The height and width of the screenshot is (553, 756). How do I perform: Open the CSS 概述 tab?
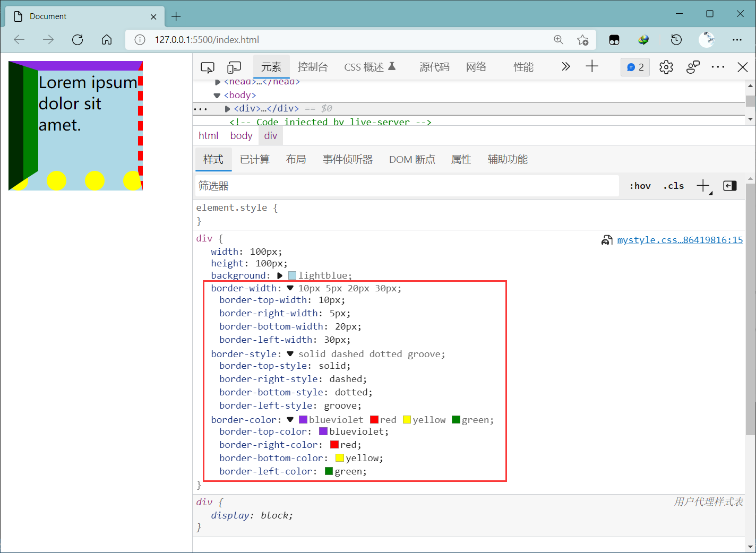(x=370, y=67)
